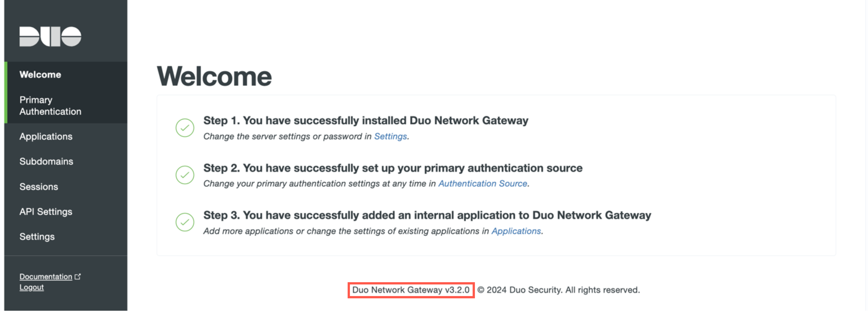
Task: Open API Settings from the sidebar
Action: pyautogui.click(x=46, y=211)
